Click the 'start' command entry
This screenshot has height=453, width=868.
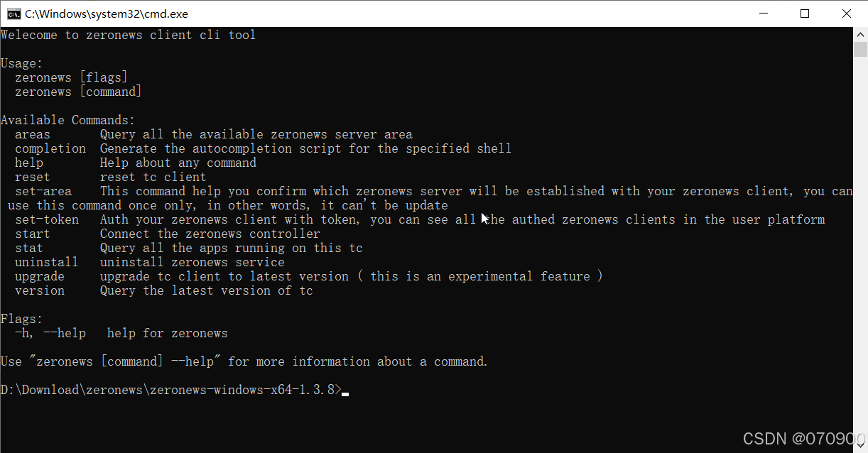click(32, 234)
